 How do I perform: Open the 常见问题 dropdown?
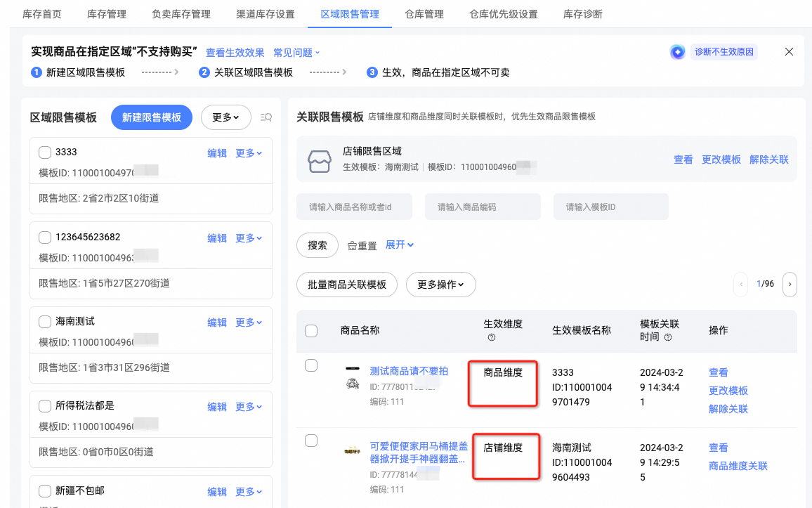coord(296,53)
